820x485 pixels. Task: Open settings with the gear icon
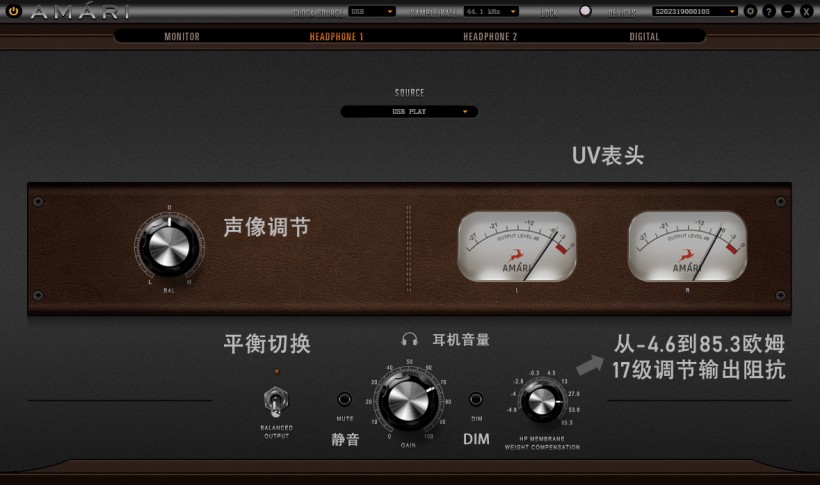point(750,11)
